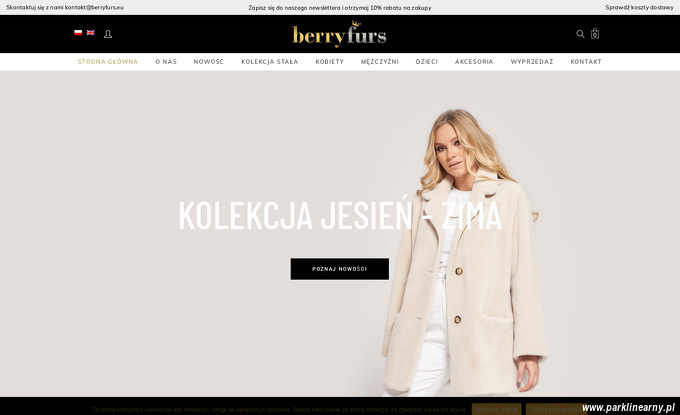The width and height of the screenshot is (680, 415).
Task: Click the berryfurs logo
Action: (339, 34)
